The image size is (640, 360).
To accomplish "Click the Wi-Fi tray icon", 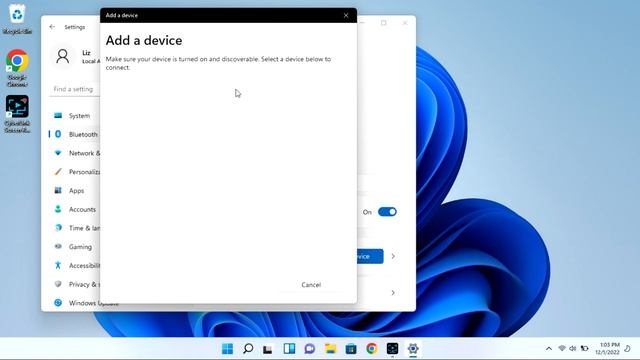I will coord(562,348).
